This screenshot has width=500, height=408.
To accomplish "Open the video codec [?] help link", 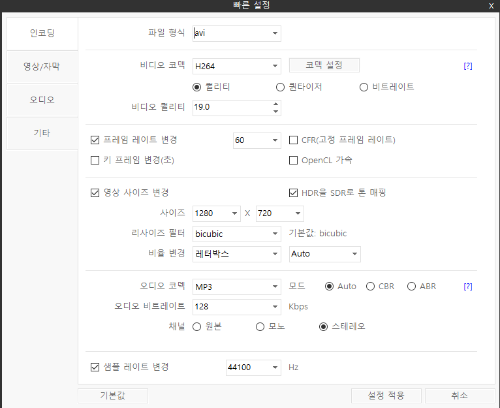I will (x=468, y=66).
